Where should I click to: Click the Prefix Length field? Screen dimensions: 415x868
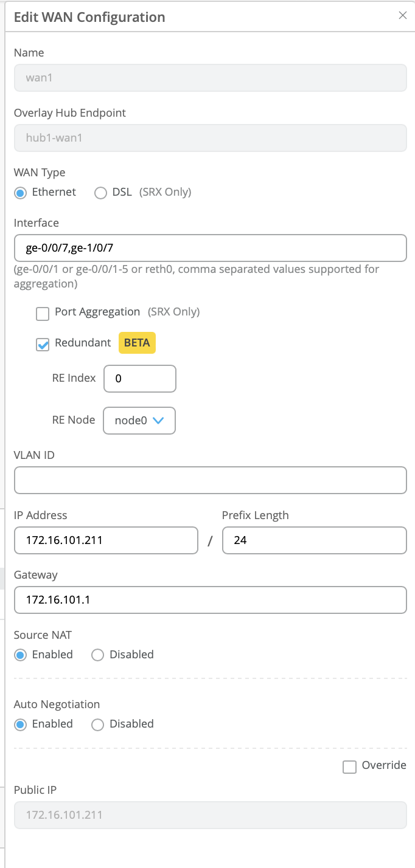pos(314,540)
